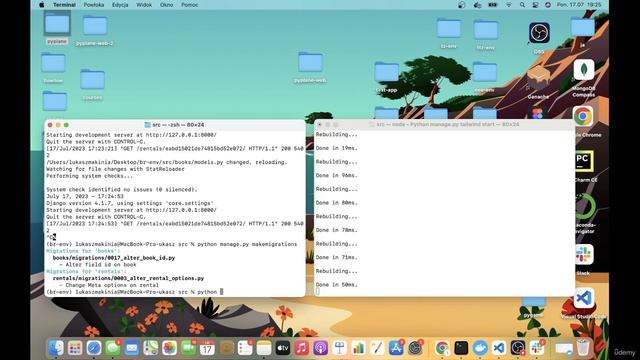
Task: Open OBS Studio in the Dock
Action: [x=518, y=348]
